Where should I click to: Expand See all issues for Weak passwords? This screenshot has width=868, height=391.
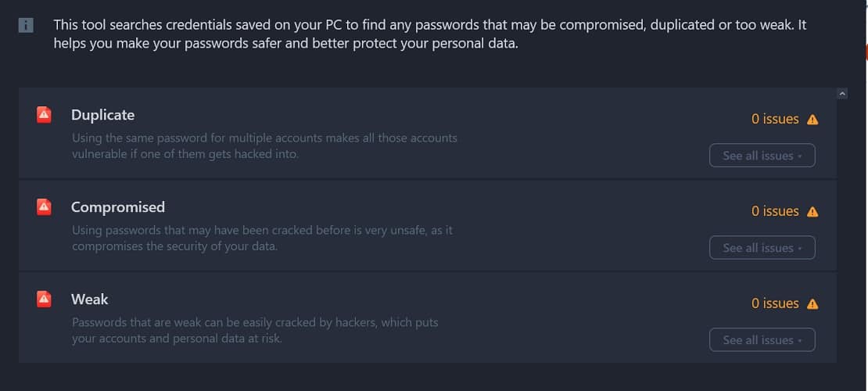pyautogui.click(x=762, y=339)
